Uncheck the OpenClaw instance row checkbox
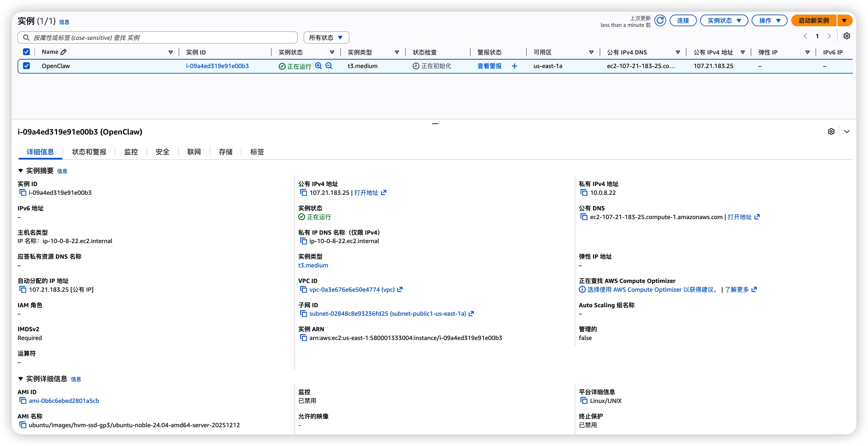Screen dimensions: 868x446 coord(26,66)
